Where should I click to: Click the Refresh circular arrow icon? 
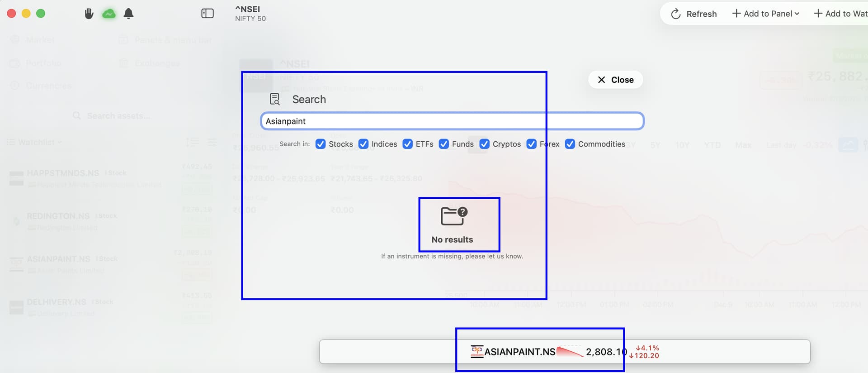[x=675, y=14]
